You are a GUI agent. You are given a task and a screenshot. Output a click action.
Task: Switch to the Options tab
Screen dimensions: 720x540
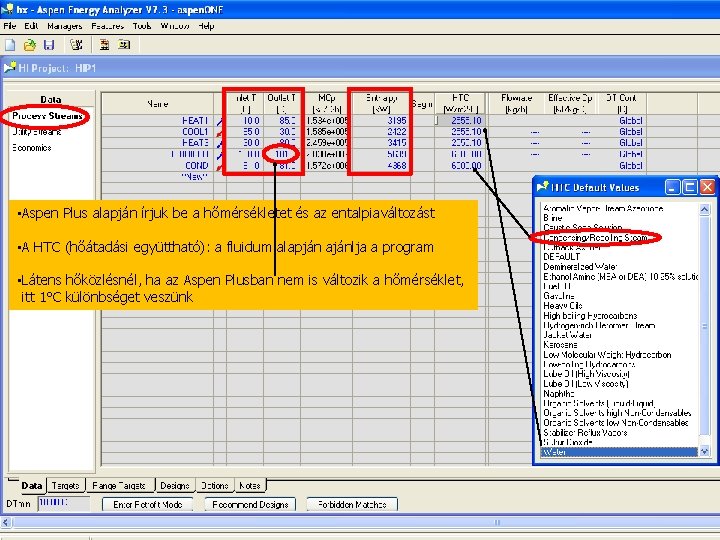pyautogui.click(x=214, y=485)
